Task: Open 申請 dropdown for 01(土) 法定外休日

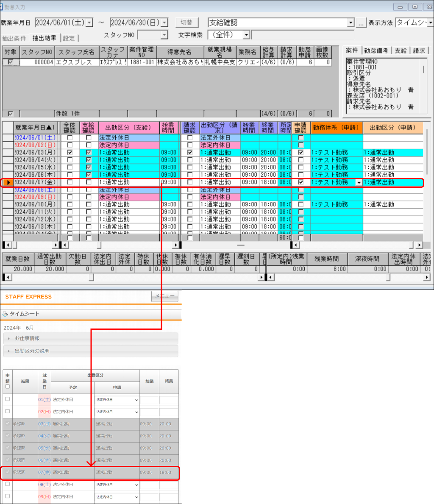Action: click(117, 400)
